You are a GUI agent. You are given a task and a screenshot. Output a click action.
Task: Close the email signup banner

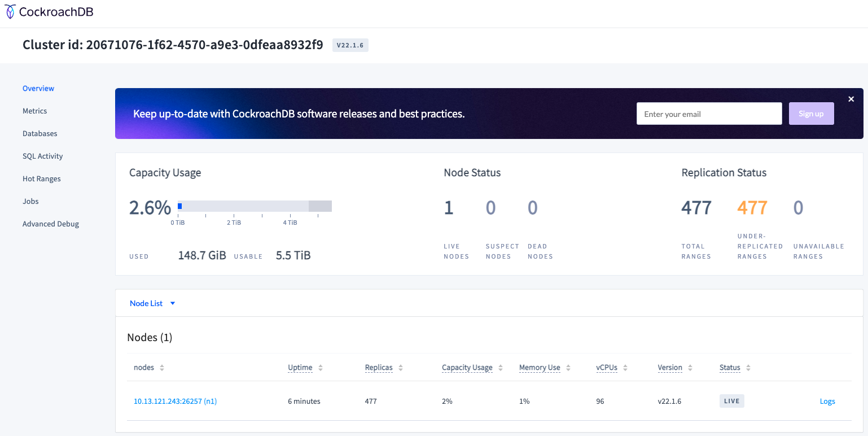(x=851, y=99)
